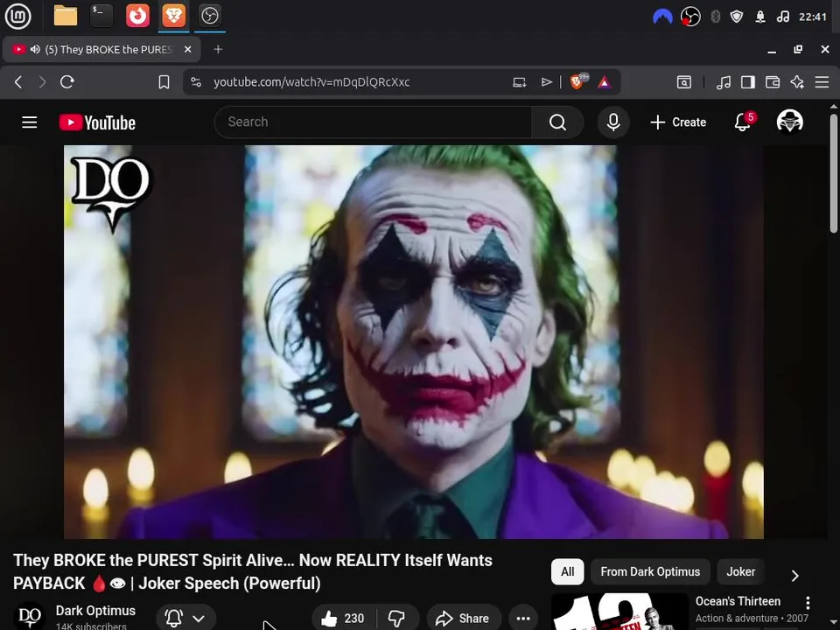Go to the YouTube home logo
The width and height of the screenshot is (840, 630).
pos(97,122)
